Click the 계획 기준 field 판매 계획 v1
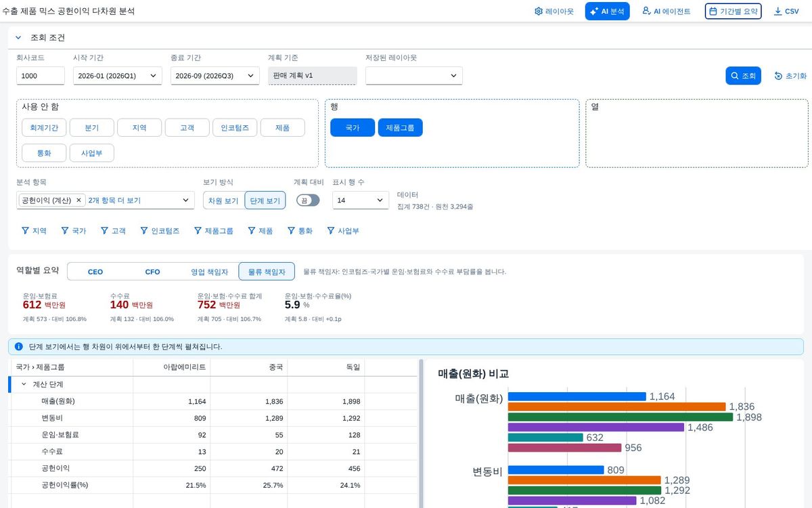Viewport: 812px width, 508px height. pyautogui.click(x=312, y=75)
